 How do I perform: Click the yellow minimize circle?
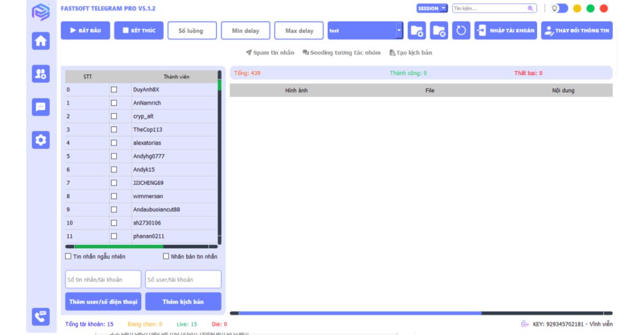pyautogui.click(x=577, y=9)
